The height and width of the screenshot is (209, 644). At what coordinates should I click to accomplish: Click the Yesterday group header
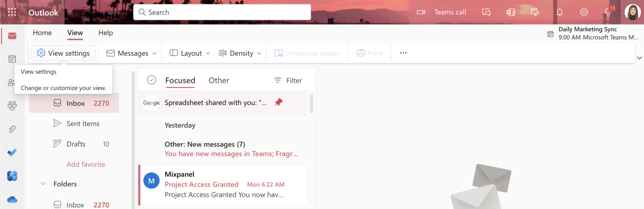coord(180,125)
